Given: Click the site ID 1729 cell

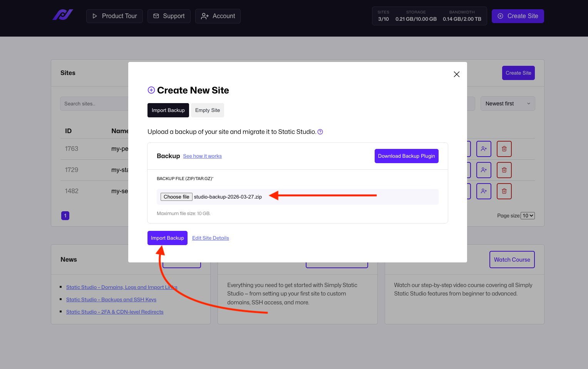Looking at the screenshot, I should tap(72, 170).
